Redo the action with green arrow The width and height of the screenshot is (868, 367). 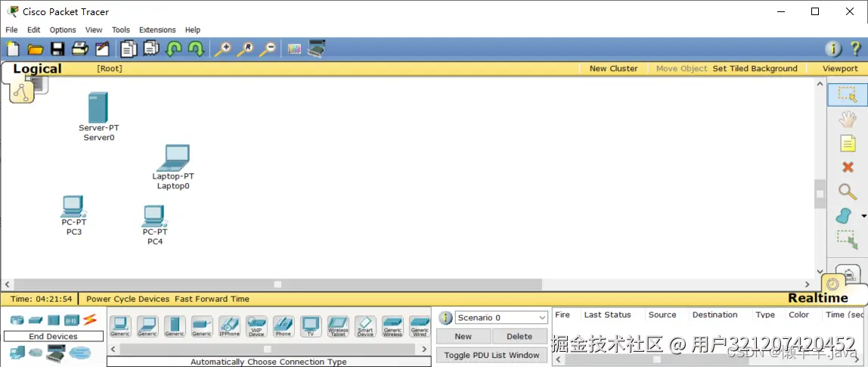click(196, 49)
